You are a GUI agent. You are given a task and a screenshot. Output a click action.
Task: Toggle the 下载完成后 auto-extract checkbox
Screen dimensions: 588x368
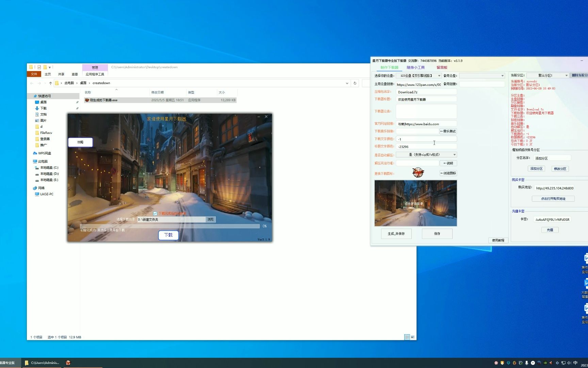coord(155,214)
